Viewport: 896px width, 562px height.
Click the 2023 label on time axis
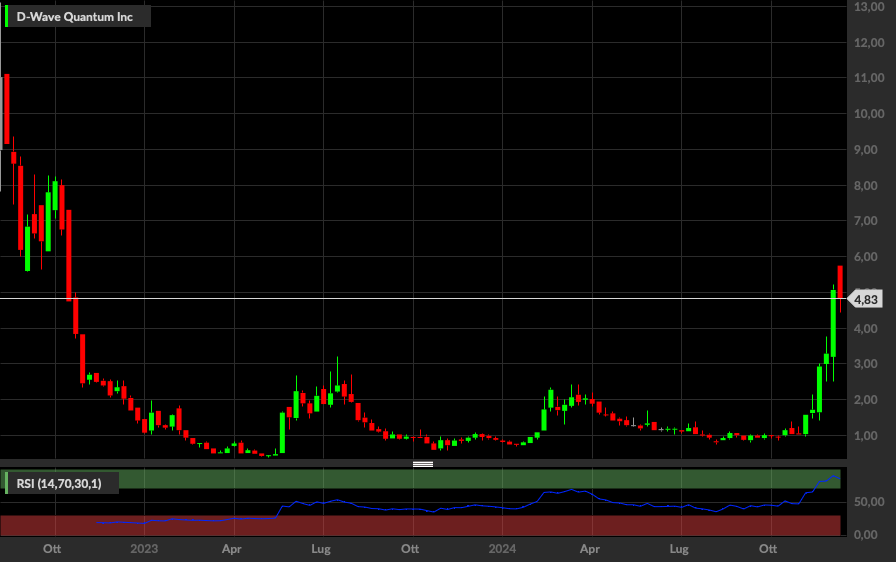pyautogui.click(x=143, y=549)
